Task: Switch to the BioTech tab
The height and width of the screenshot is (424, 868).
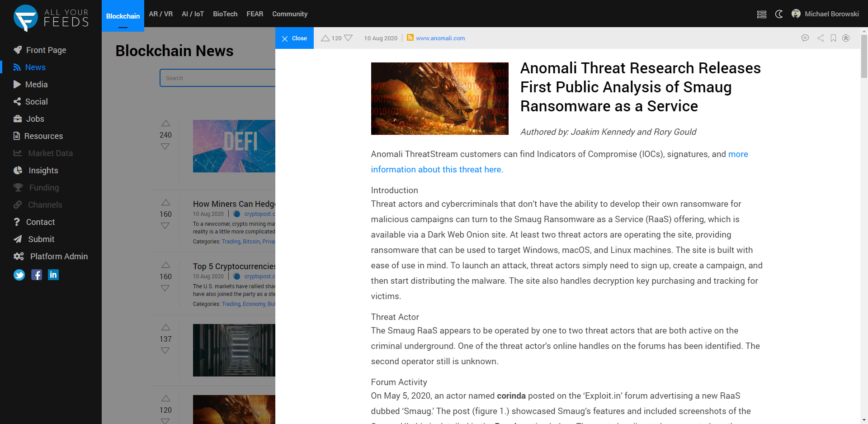Action: pyautogui.click(x=225, y=14)
